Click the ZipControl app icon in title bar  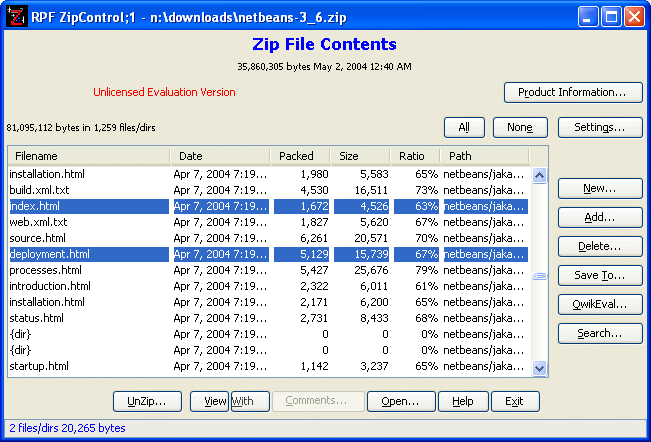[17, 17]
